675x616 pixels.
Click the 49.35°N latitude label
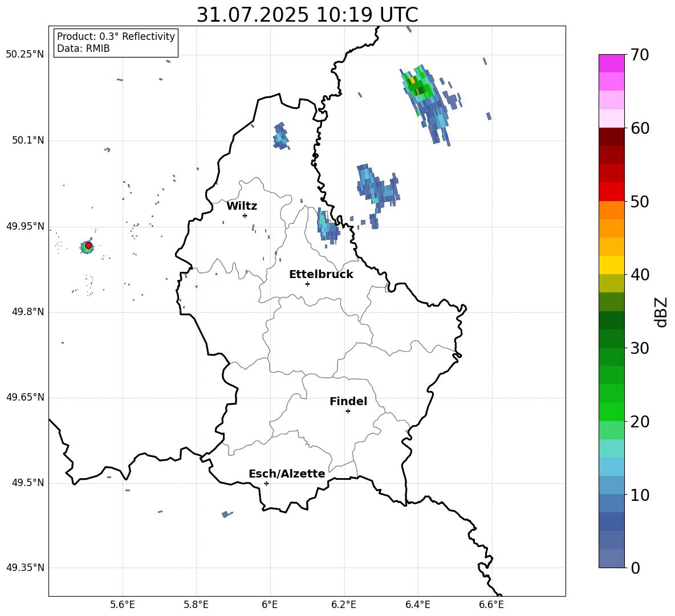pos(25,568)
